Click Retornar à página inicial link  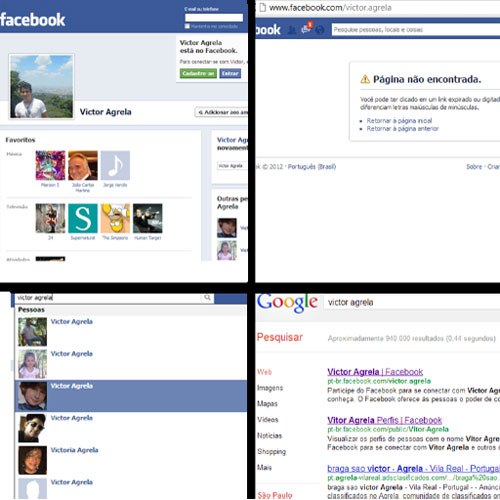399,121
